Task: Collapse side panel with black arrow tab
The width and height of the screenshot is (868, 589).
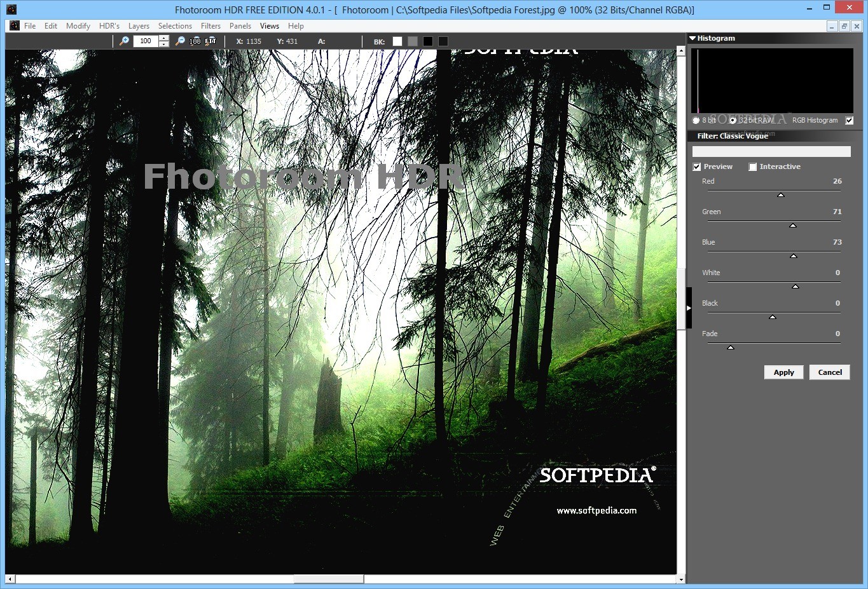Action: tap(689, 308)
